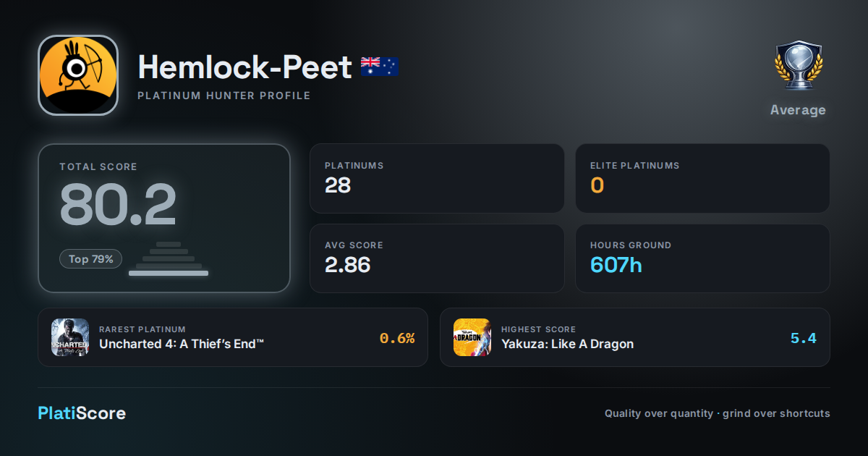
Task: Click the Hours Ground 607h card
Action: pyautogui.click(x=702, y=258)
